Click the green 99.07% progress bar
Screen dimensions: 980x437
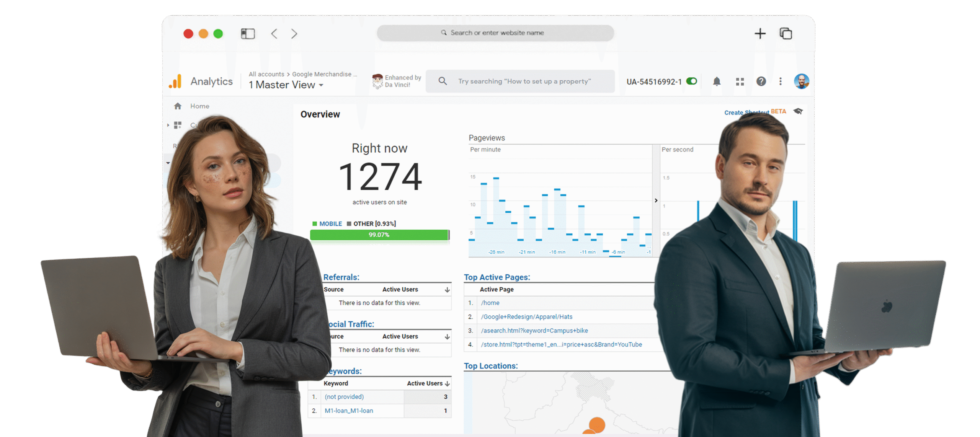coord(379,235)
